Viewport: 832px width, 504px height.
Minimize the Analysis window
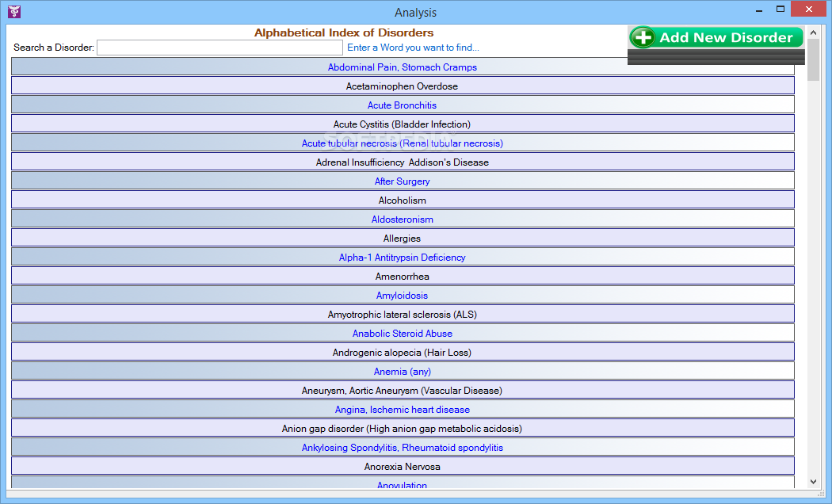[759, 10]
